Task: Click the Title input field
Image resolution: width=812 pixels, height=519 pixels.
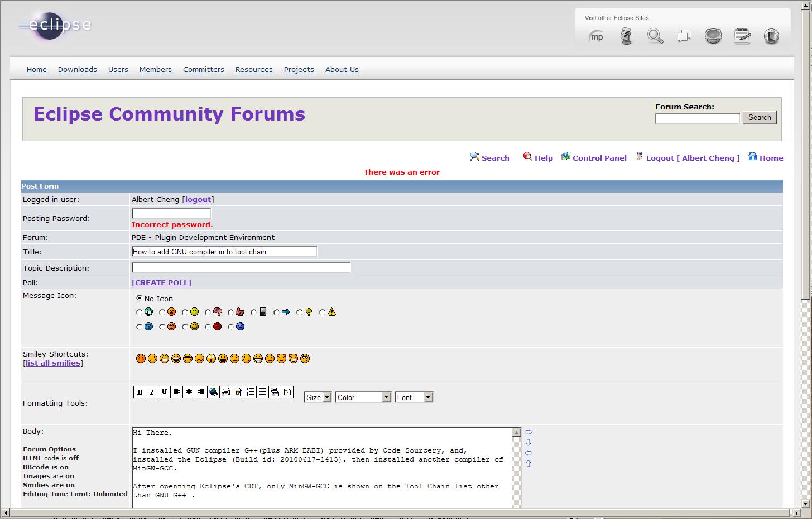Action: [x=224, y=252]
